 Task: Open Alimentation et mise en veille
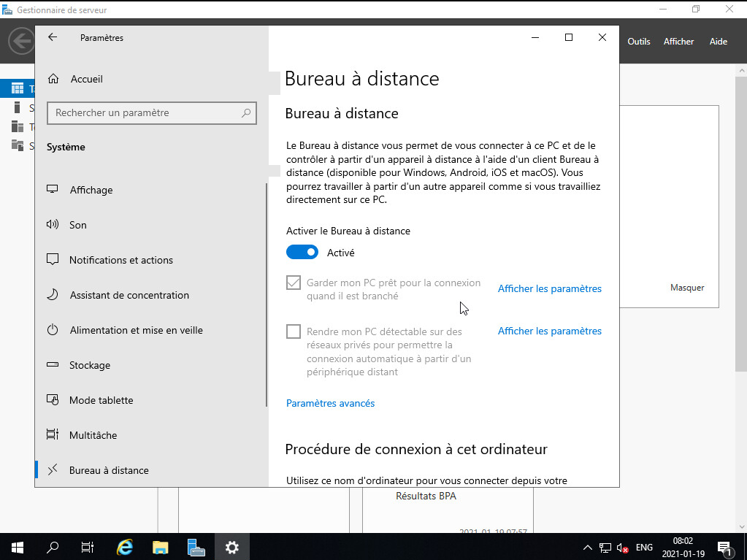pyautogui.click(x=136, y=330)
